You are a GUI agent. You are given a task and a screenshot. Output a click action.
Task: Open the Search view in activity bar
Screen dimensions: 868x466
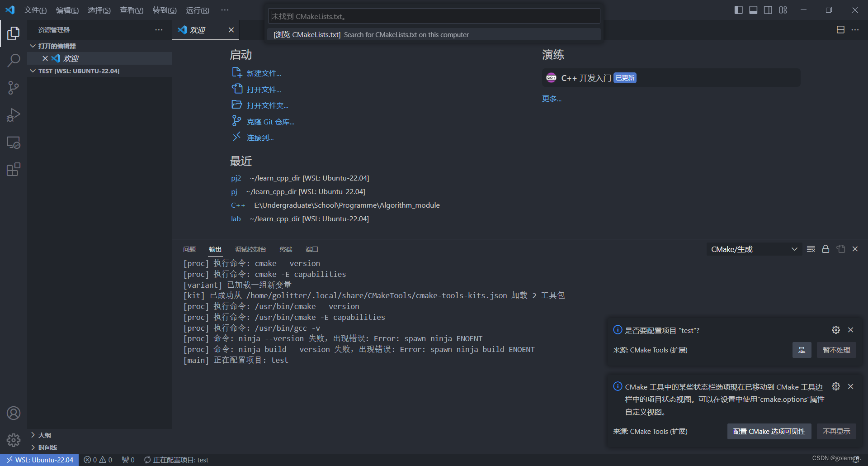pyautogui.click(x=14, y=60)
